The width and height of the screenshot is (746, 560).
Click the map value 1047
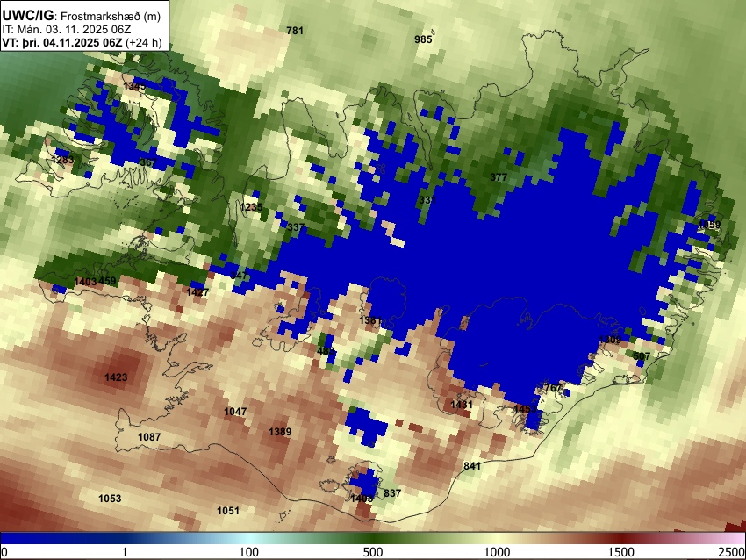pos(235,411)
